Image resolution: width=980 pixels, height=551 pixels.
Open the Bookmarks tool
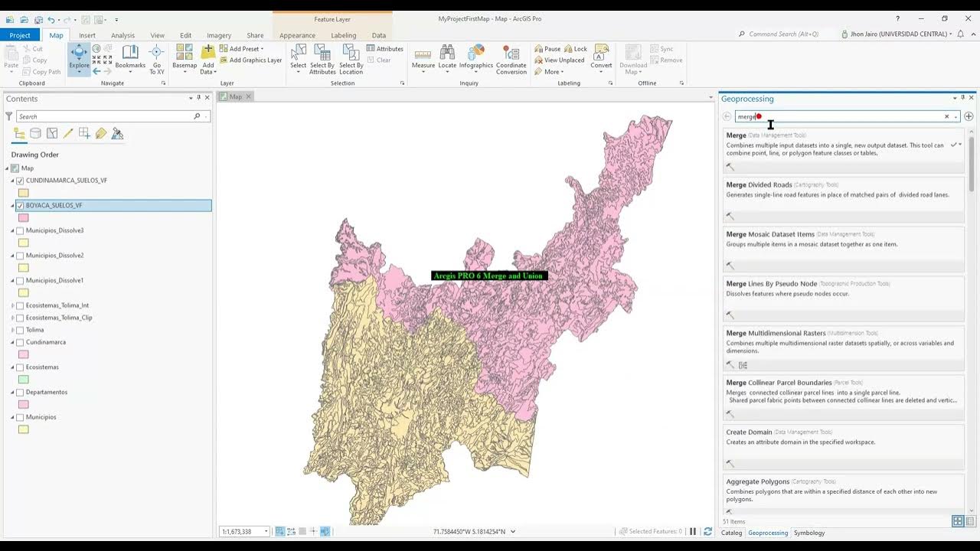[x=130, y=58]
